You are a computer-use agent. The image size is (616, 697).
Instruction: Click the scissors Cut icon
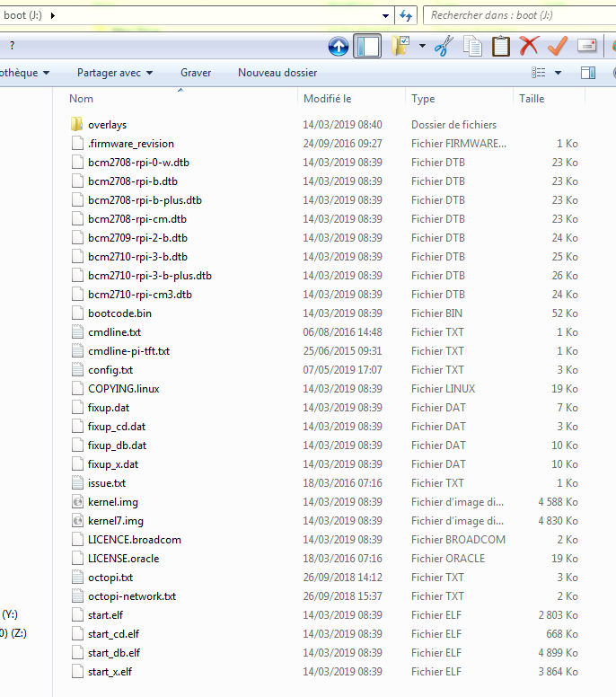point(444,46)
